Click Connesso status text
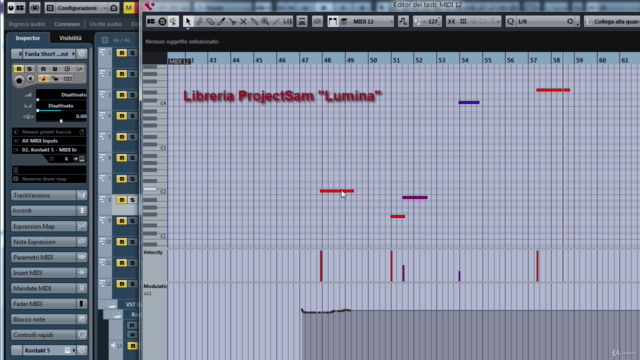640x360 pixels. (x=67, y=24)
